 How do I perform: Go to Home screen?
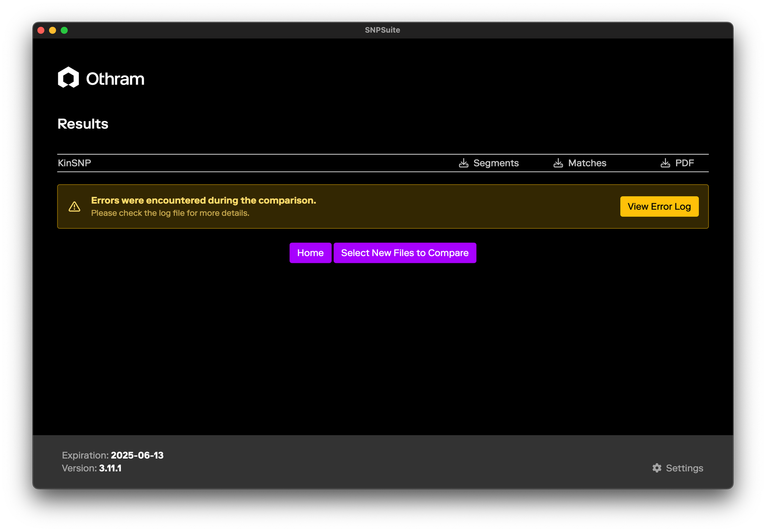pos(310,253)
